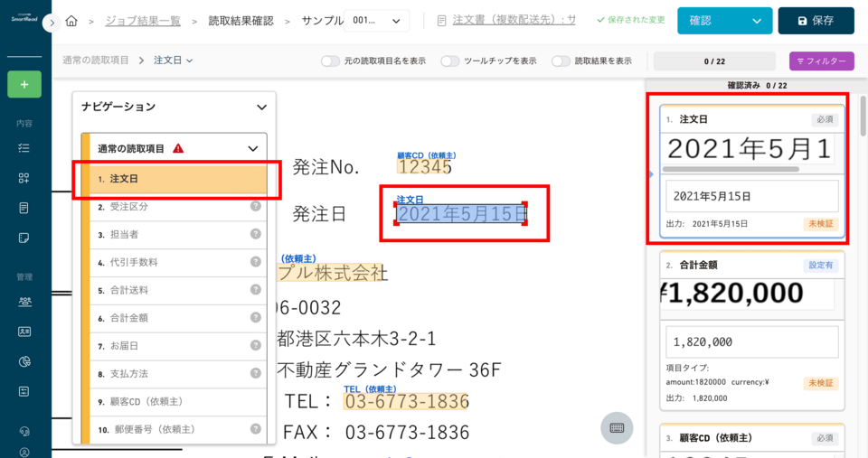The height and width of the screenshot is (458, 868).
Task: Click help icon on 郵便番号（依頼主） row
Action: [x=255, y=429]
